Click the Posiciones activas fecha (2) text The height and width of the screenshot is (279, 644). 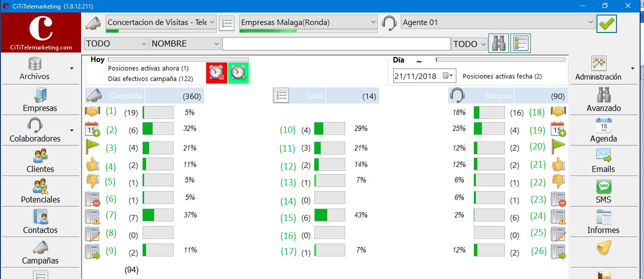tap(502, 76)
